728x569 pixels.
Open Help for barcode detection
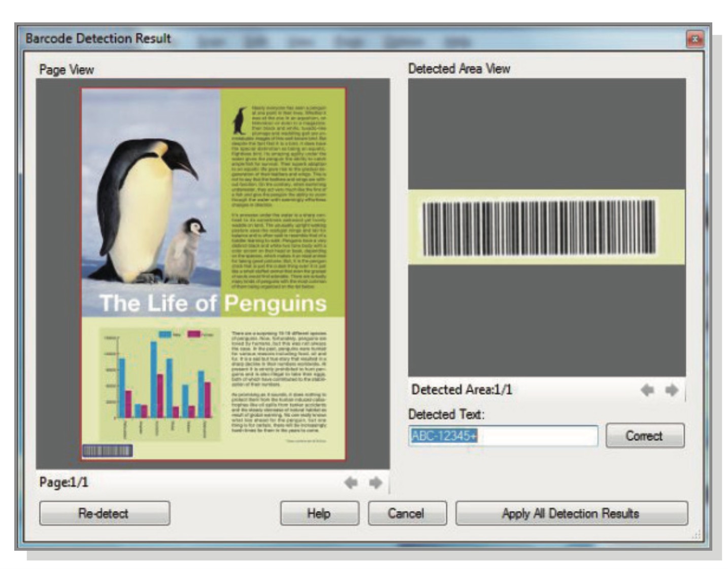(x=319, y=514)
